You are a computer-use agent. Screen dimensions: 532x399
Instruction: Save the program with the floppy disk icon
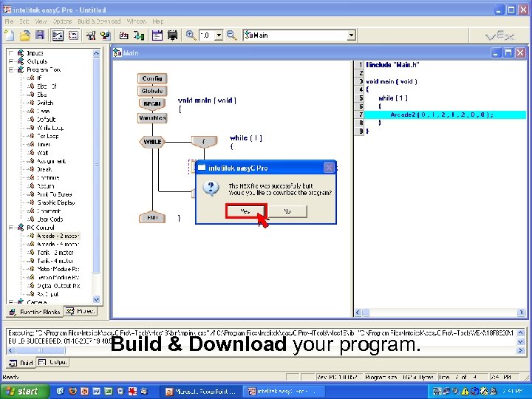pos(40,35)
